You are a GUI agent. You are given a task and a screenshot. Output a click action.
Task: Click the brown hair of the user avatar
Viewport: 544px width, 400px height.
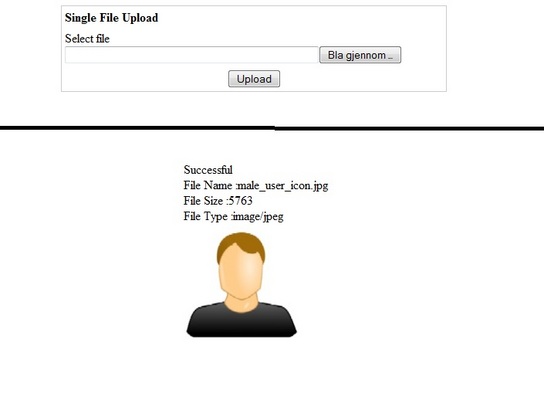(x=241, y=244)
